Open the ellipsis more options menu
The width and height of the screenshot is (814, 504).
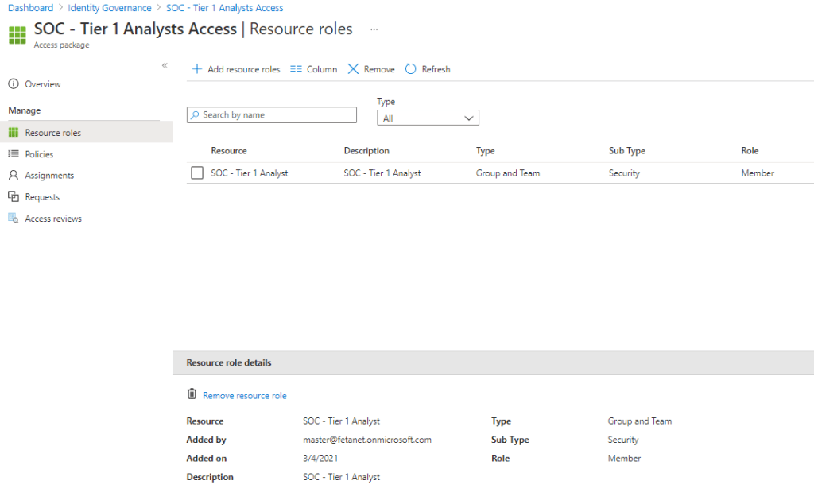coord(374,29)
